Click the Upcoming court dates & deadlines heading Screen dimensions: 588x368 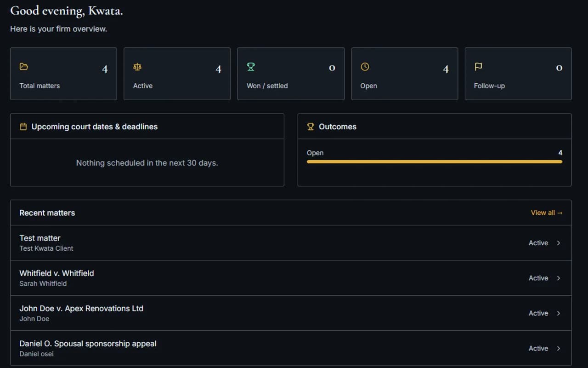point(95,126)
